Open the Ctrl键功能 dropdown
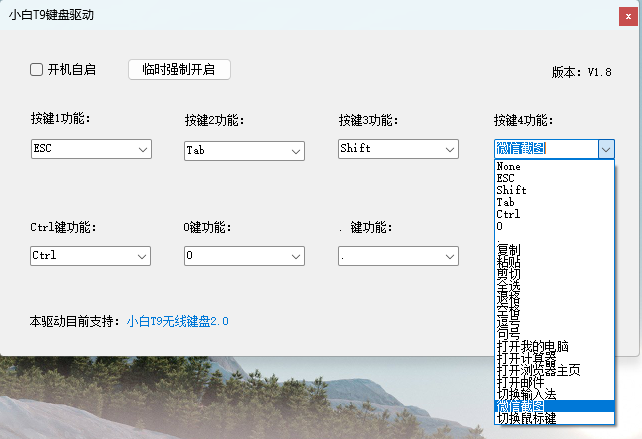Screen dimensions: 642x439 (x=90, y=256)
